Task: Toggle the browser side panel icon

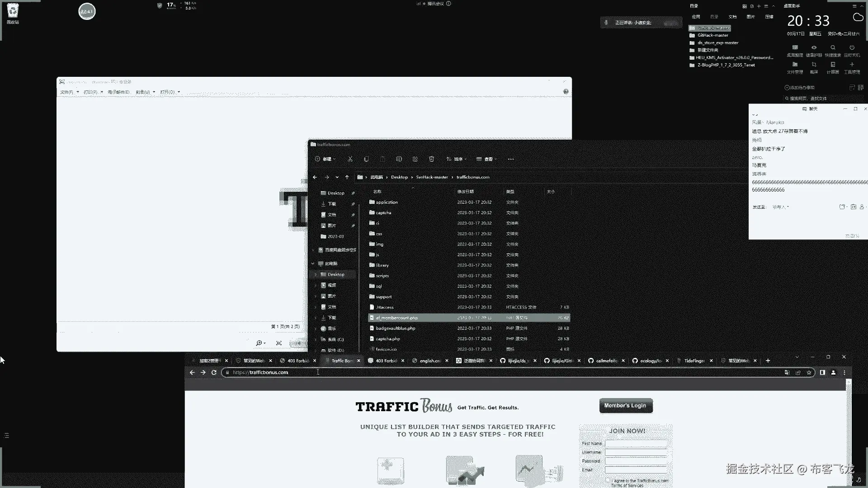Action: coord(822,372)
